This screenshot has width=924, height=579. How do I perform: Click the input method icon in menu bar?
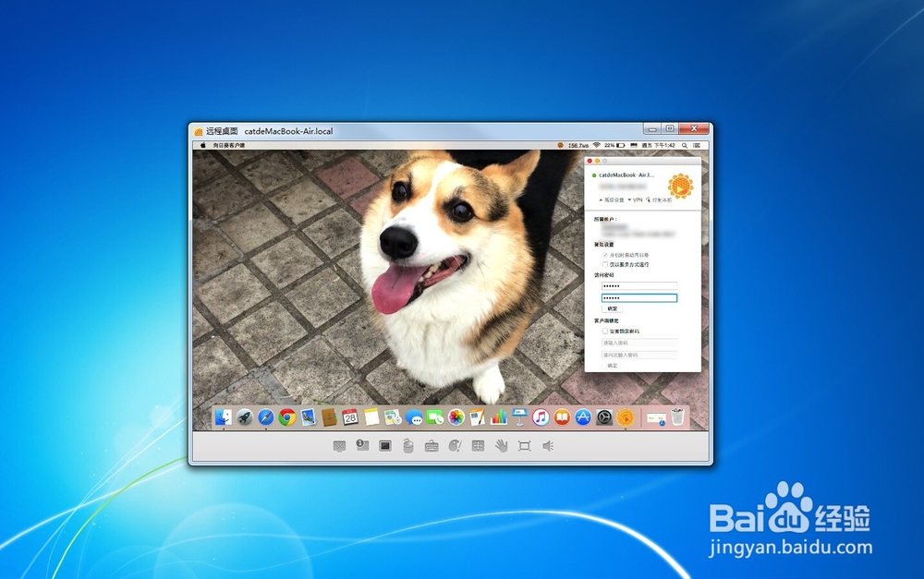tap(634, 145)
